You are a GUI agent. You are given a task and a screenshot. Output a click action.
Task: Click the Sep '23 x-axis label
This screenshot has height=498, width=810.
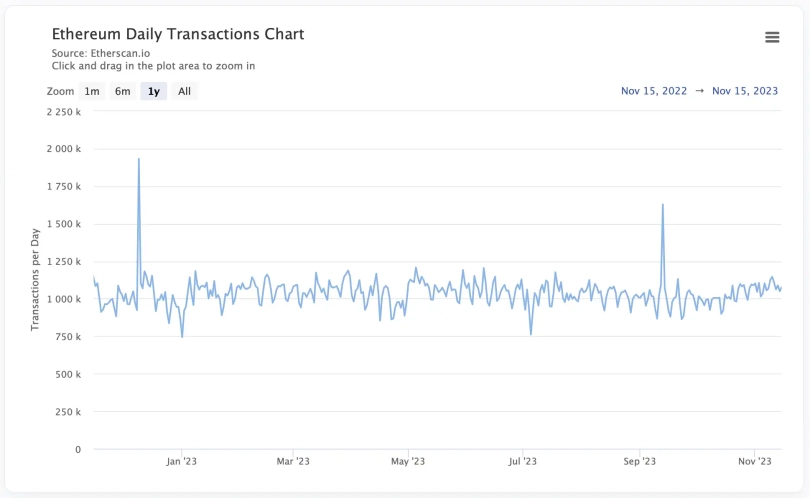coord(640,461)
